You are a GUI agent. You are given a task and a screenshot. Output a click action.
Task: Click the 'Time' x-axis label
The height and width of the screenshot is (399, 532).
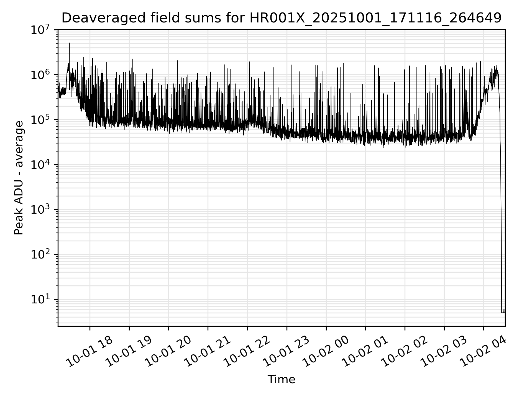[x=281, y=379]
